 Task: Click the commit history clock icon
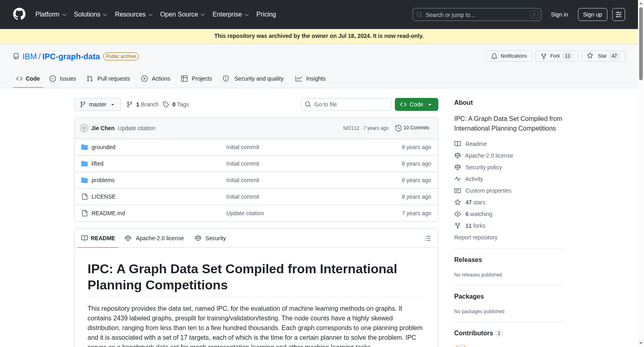point(398,128)
